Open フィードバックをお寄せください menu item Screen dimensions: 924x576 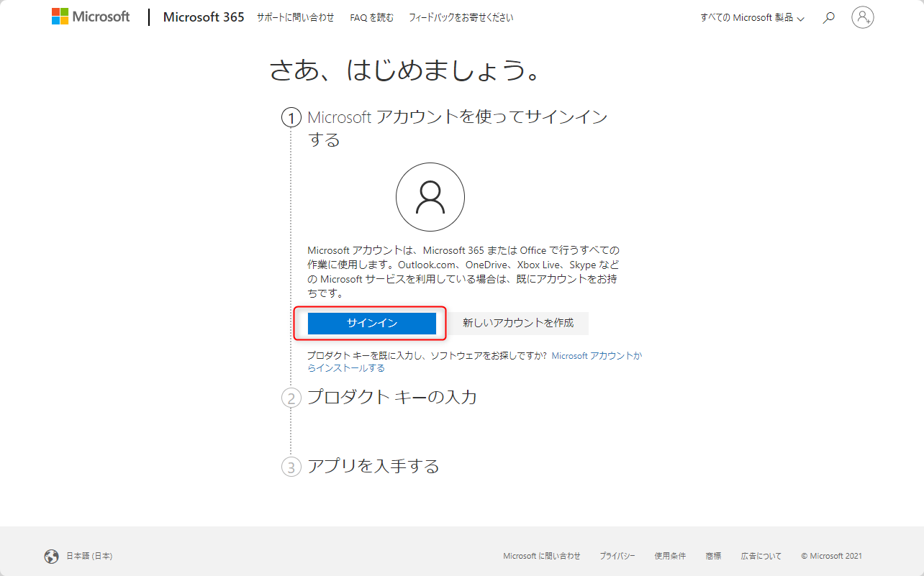461,17
